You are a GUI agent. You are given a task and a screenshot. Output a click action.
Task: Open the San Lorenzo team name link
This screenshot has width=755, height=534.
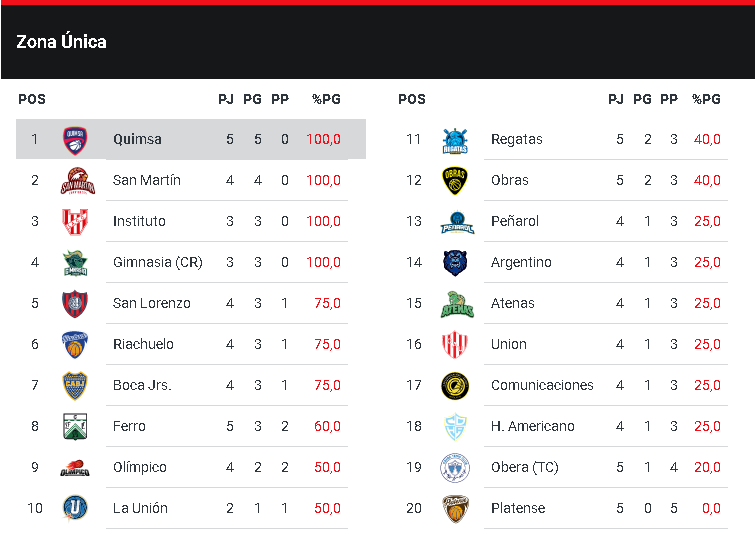coord(151,303)
